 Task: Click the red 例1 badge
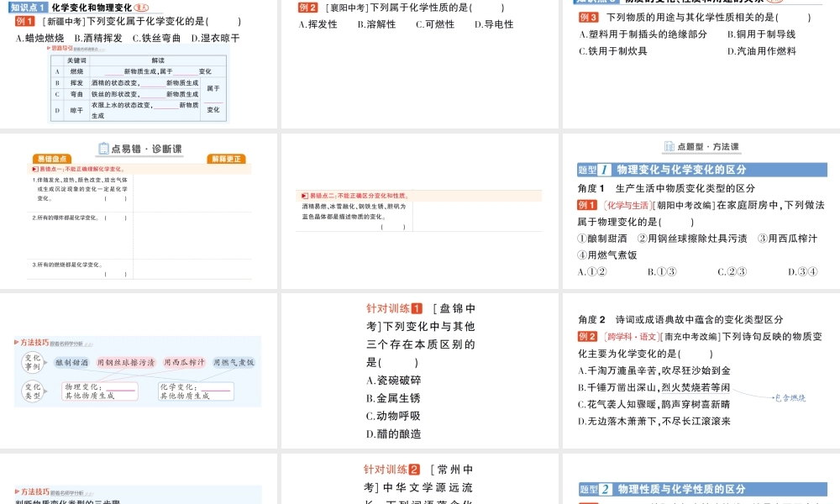point(24,21)
